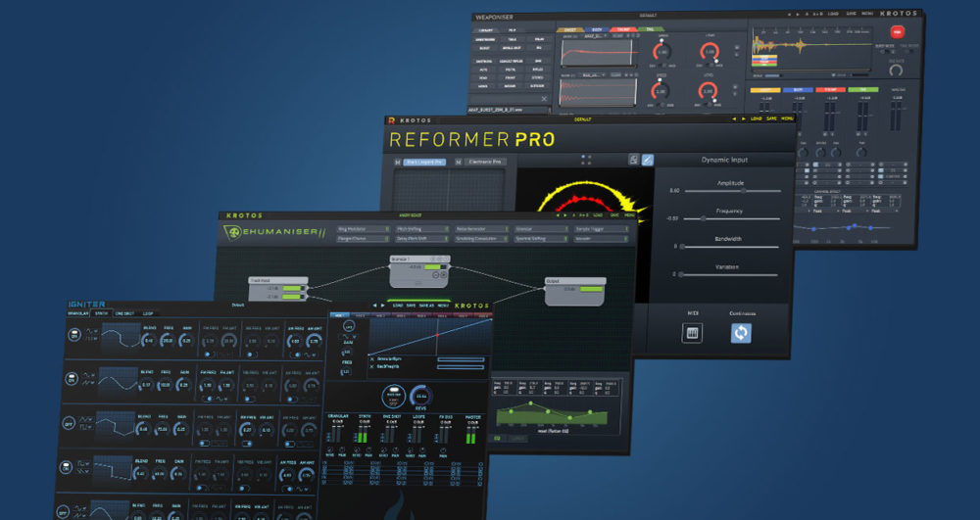Viewport: 980px width, 520px height.
Task: Select the blue pen icon in Reformer Pro
Action: tap(648, 160)
